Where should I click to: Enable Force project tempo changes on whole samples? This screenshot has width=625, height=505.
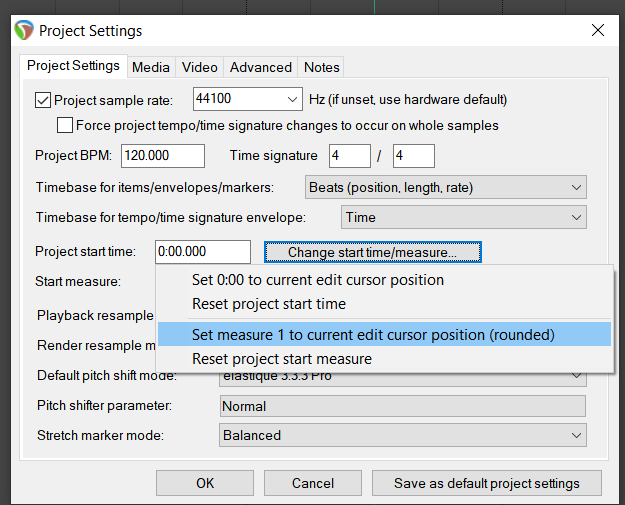tap(66, 126)
